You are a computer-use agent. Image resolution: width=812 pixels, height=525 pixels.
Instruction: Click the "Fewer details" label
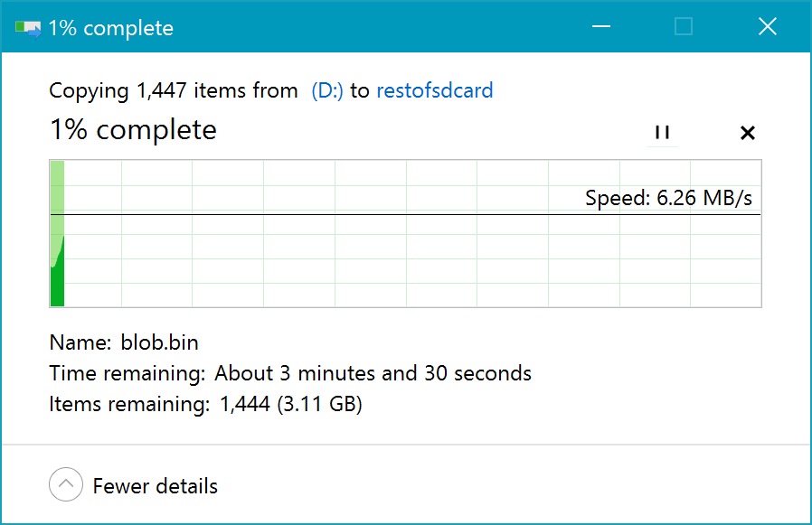(x=156, y=486)
